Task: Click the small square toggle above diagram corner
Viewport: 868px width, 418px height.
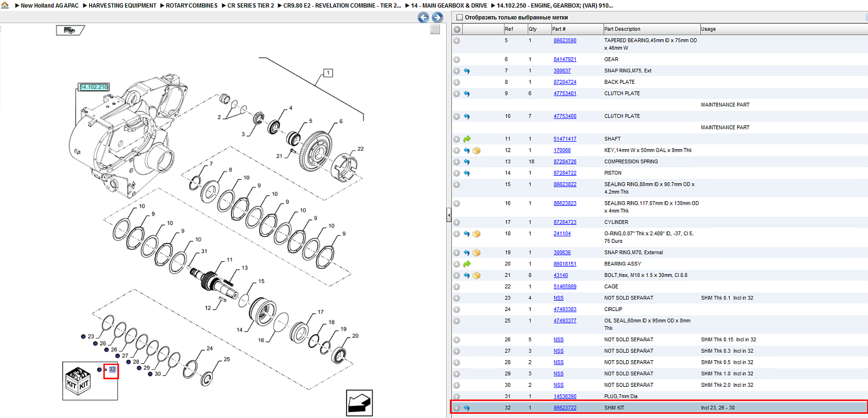Action: point(436,30)
